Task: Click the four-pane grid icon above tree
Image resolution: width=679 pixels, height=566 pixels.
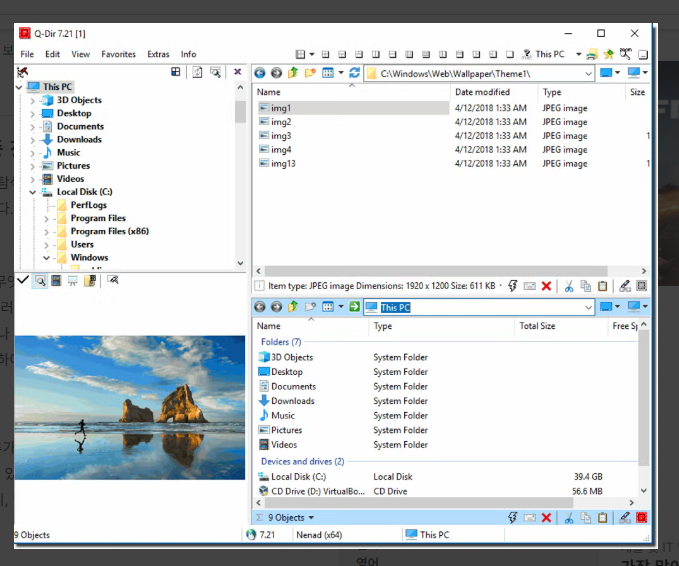Action: [175, 72]
